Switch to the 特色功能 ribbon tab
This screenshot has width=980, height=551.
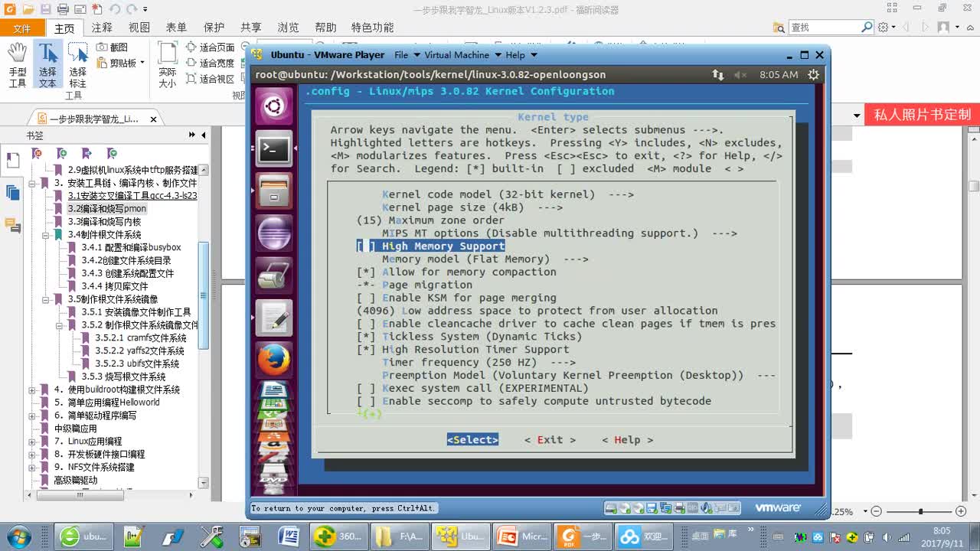point(372,28)
